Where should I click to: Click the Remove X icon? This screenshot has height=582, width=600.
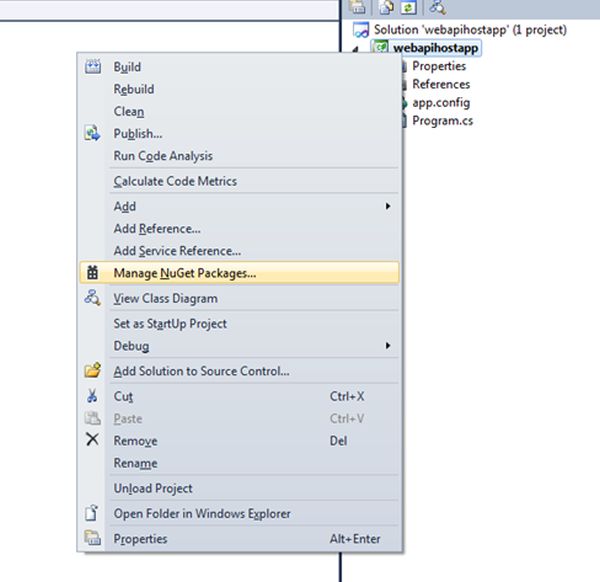pyautogui.click(x=92, y=440)
